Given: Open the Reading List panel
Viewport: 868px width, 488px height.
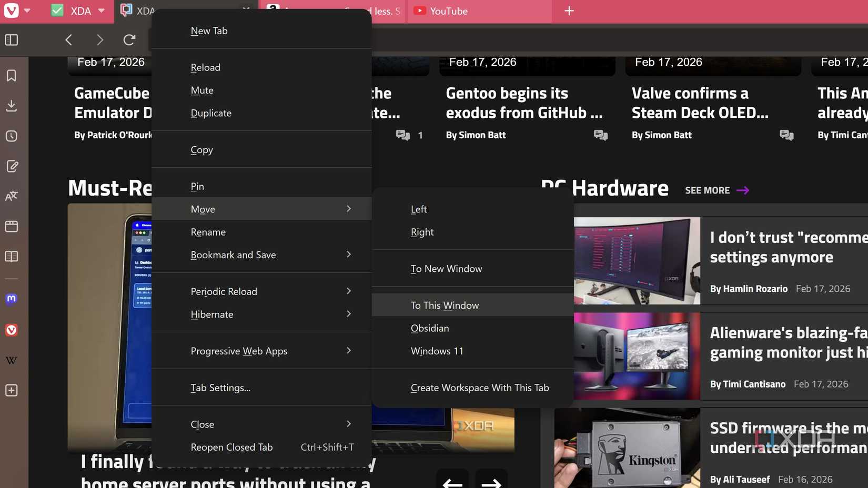Looking at the screenshot, I should (x=12, y=257).
